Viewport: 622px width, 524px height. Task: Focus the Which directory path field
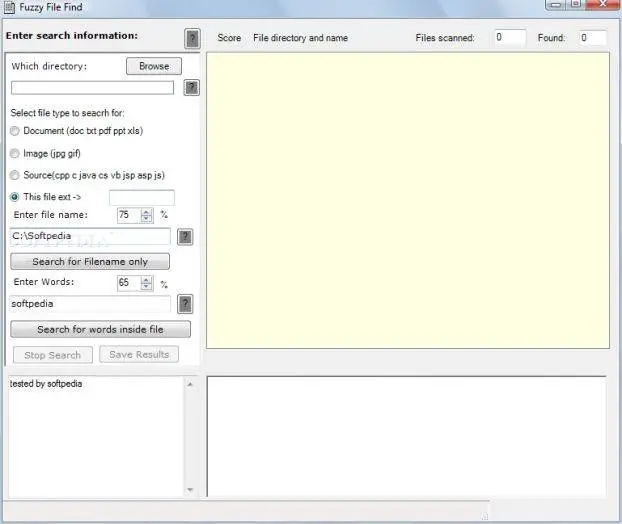[x=92, y=88]
